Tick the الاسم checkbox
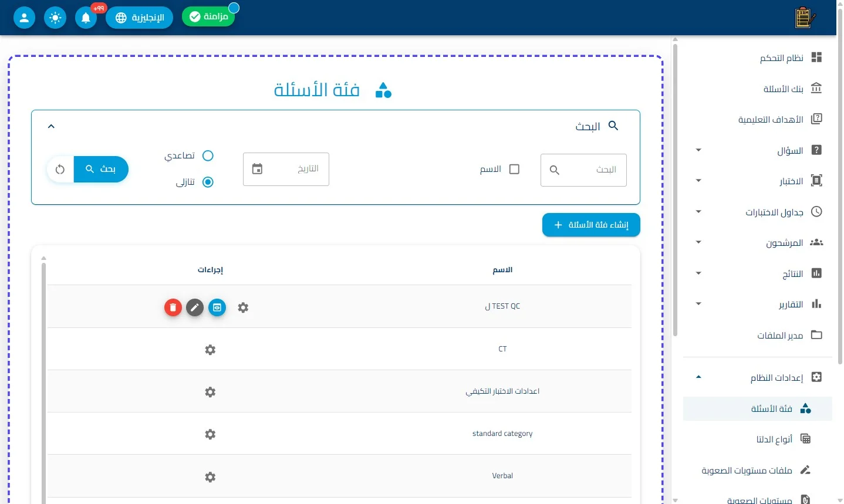Viewport: 844px width, 504px height. 514,169
